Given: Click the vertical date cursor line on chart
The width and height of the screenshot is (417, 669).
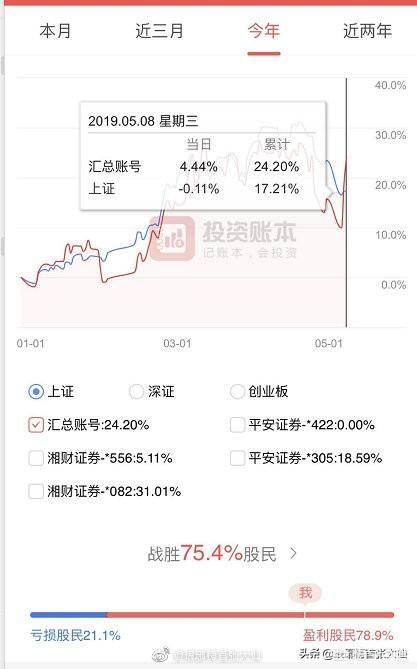Looking at the screenshot, I should [346, 203].
